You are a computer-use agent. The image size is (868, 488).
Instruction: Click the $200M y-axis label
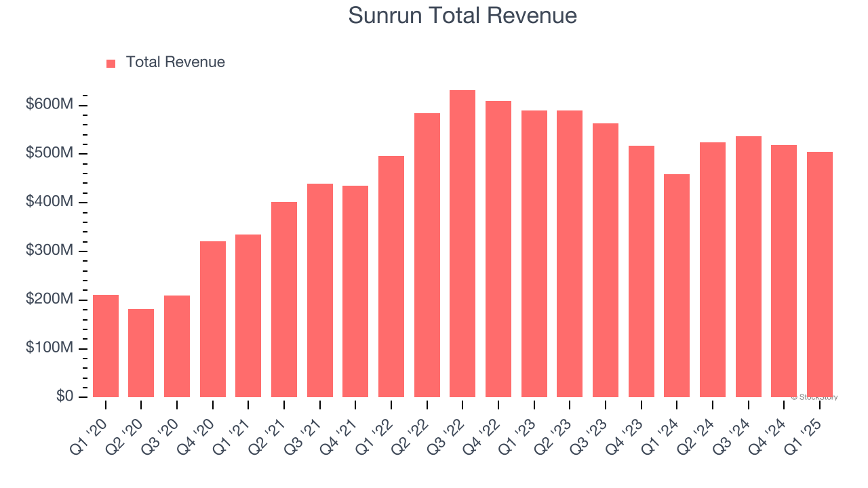(x=50, y=300)
